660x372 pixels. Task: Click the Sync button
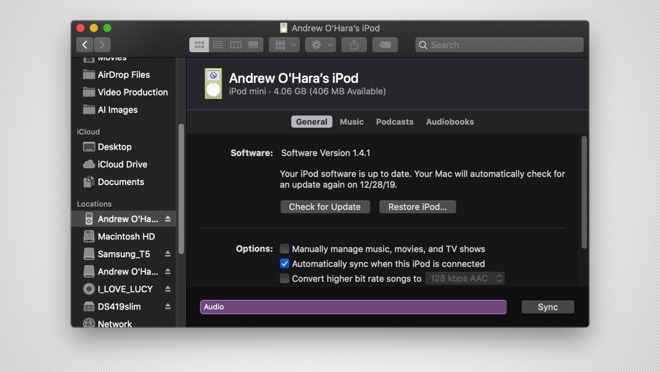548,307
